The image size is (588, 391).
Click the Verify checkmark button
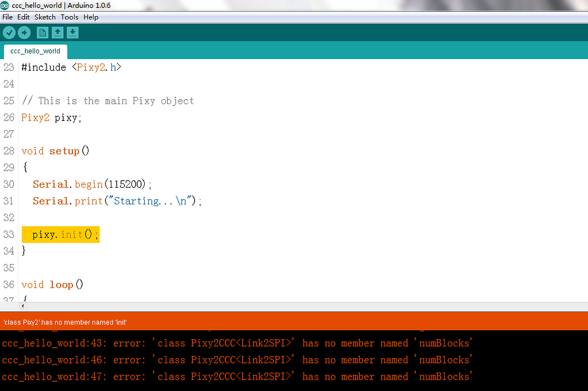(9, 33)
